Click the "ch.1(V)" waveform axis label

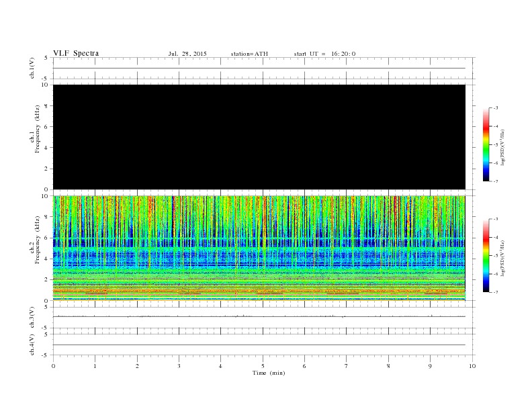coord(32,68)
